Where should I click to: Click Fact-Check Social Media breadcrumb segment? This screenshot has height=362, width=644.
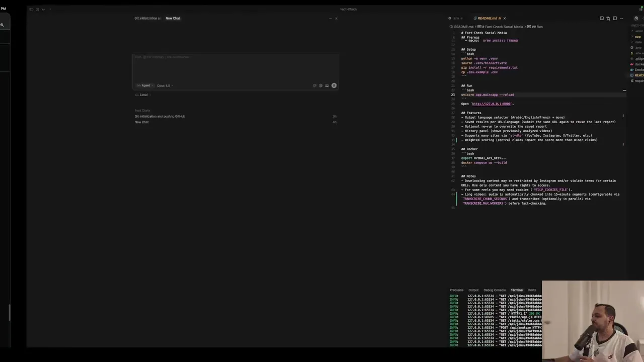pos(504,27)
